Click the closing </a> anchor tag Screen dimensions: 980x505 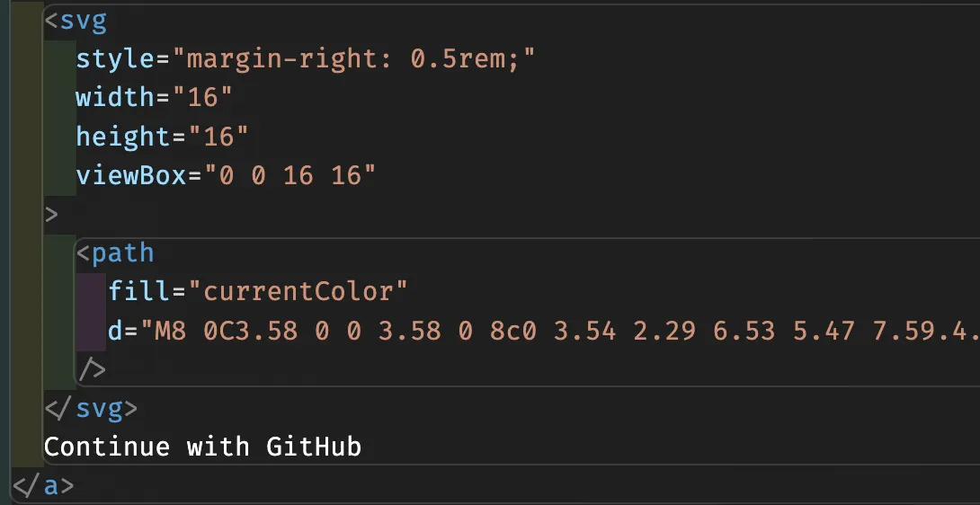click(x=43, y=485)
